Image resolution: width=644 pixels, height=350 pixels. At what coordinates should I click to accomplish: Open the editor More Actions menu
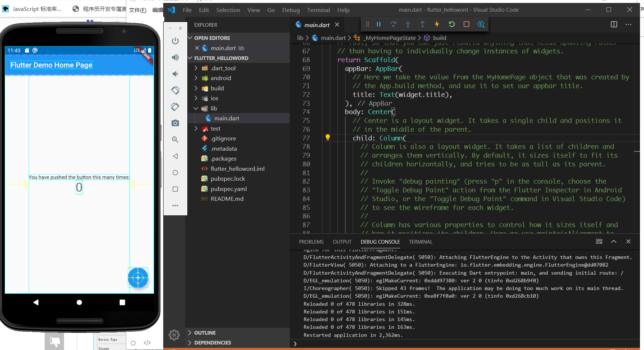[628, 25]
